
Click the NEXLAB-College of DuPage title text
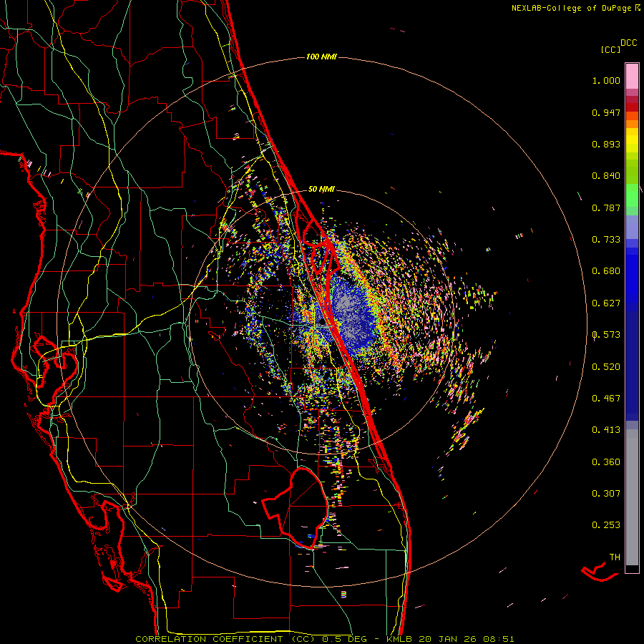[x=572, y=8]
